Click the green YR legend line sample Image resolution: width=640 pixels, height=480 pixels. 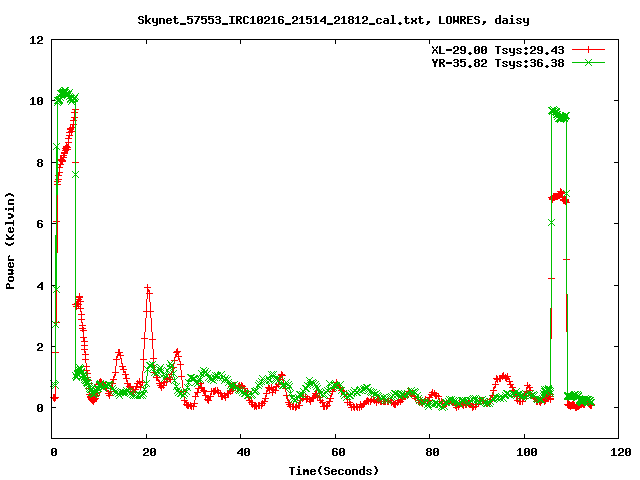pyautogui.click(x=588, y=62)
